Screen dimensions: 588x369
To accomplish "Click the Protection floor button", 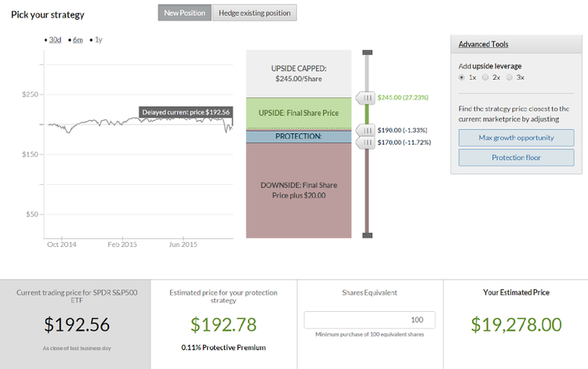I will (x=516, y=157).
